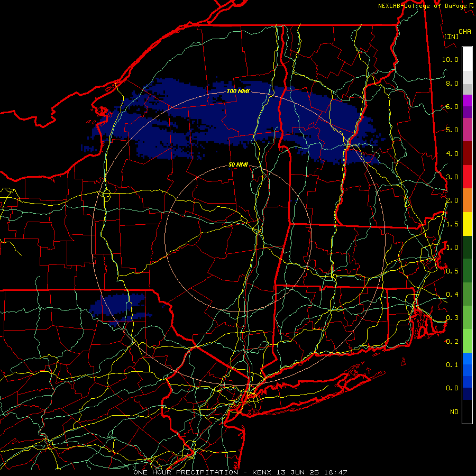Choose the yellow swatch beside 1.5
This screenshot has width=476, height=476.
[x=467, y=224]
